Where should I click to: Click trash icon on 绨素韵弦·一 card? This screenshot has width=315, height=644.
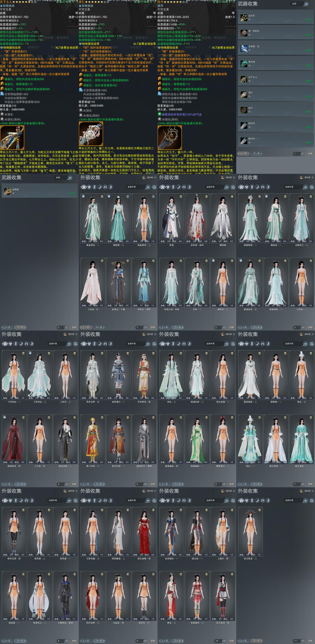tap(260, 197)
